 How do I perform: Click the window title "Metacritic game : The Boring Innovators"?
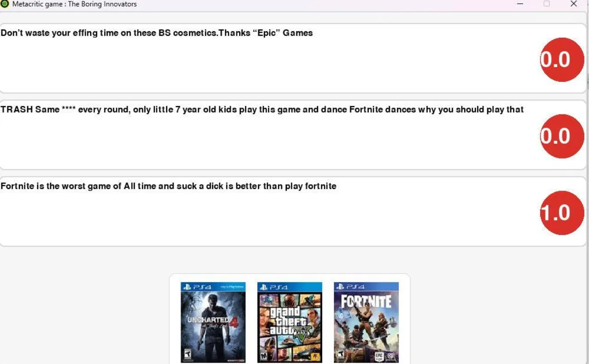click(x=75, y=4)
